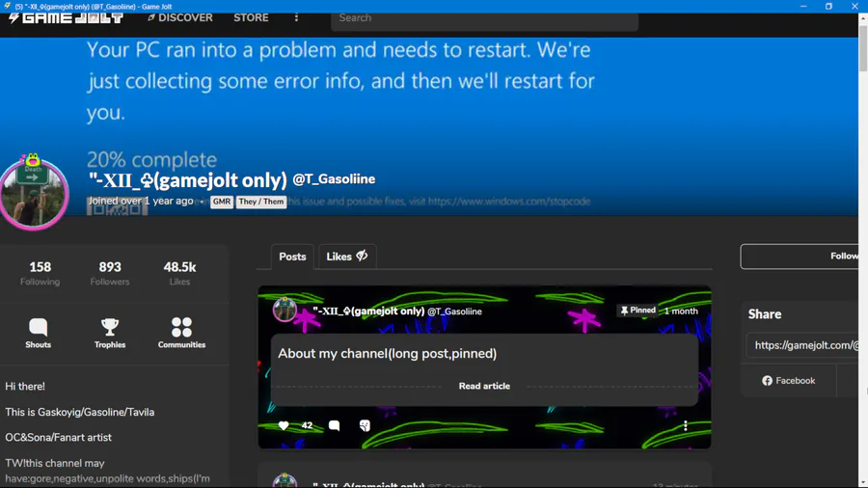Click the They / Them pronoun tag
The height and width of the screenshot is (488, 868).
261,202
